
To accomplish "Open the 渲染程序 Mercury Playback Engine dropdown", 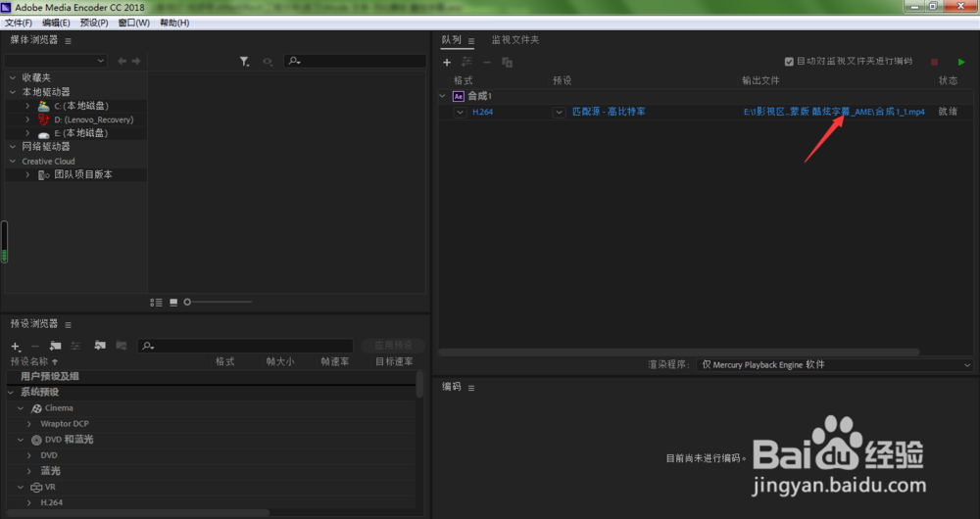I will click(835, 364).
